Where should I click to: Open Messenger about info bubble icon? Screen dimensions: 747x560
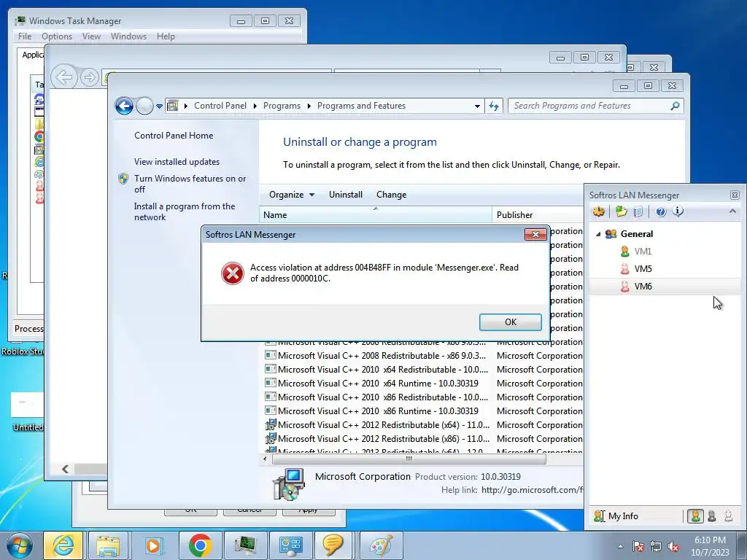click(678, 211)
